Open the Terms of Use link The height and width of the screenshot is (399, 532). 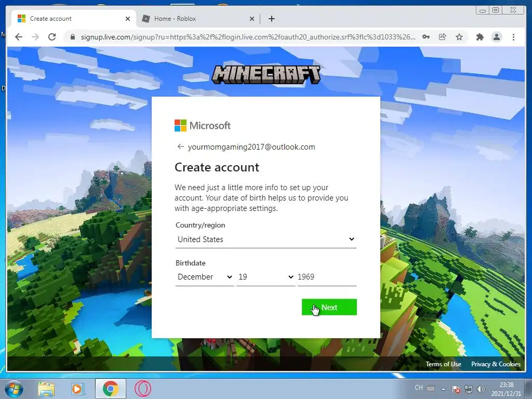(443, 364)
